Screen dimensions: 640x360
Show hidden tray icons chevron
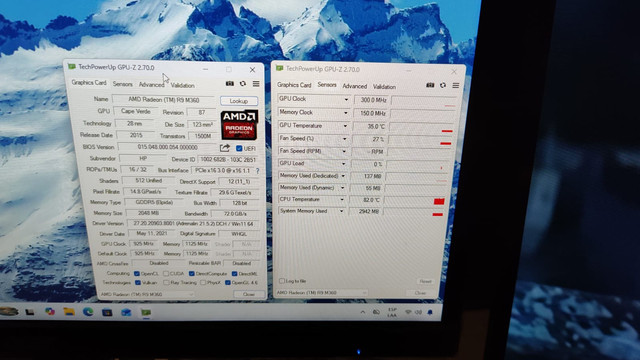362,312
